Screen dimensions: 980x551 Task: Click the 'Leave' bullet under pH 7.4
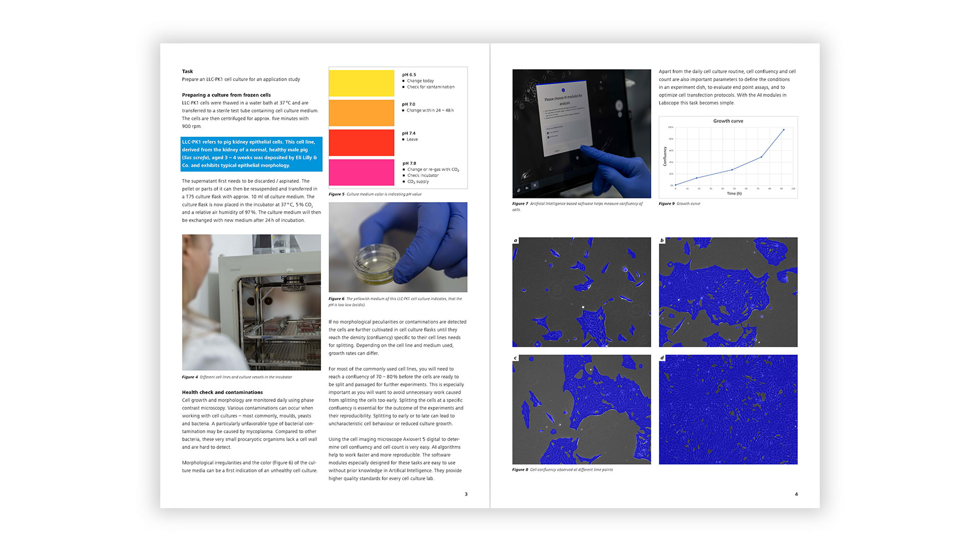410,139
